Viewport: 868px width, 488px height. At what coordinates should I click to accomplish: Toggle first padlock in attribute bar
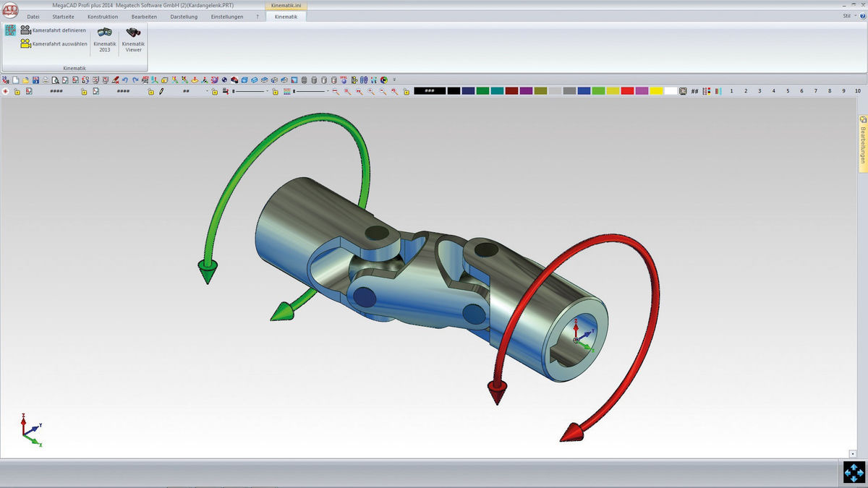17,92
